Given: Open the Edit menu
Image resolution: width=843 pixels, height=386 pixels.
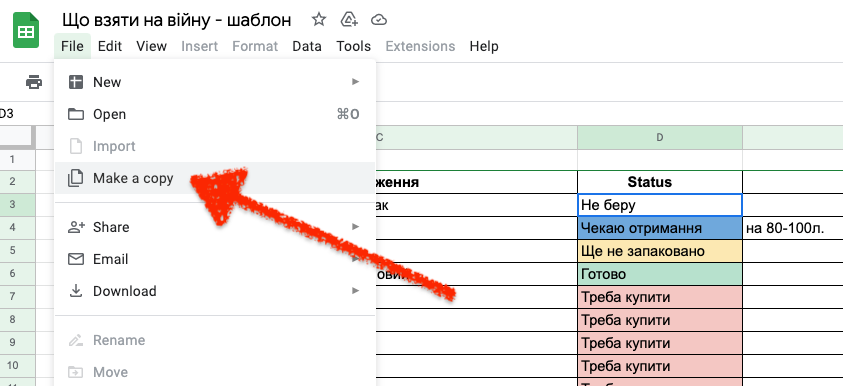Looking at the screenshot, I should (110, 46).
